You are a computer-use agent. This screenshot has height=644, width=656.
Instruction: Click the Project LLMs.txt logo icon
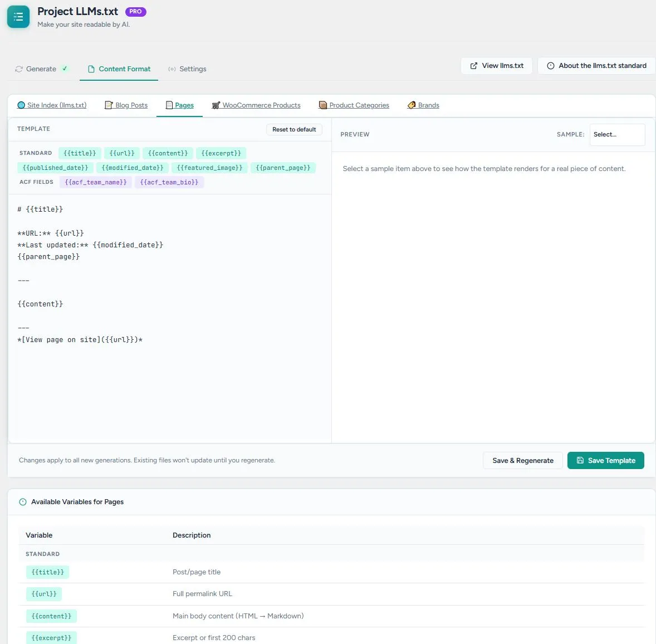point(18,17)
